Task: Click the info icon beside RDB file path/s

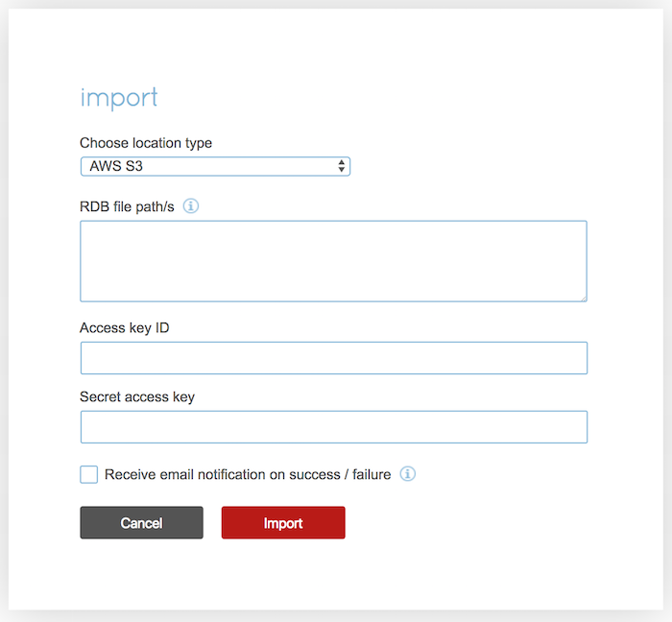Action: pyautogui.click(x=191, y=205)
